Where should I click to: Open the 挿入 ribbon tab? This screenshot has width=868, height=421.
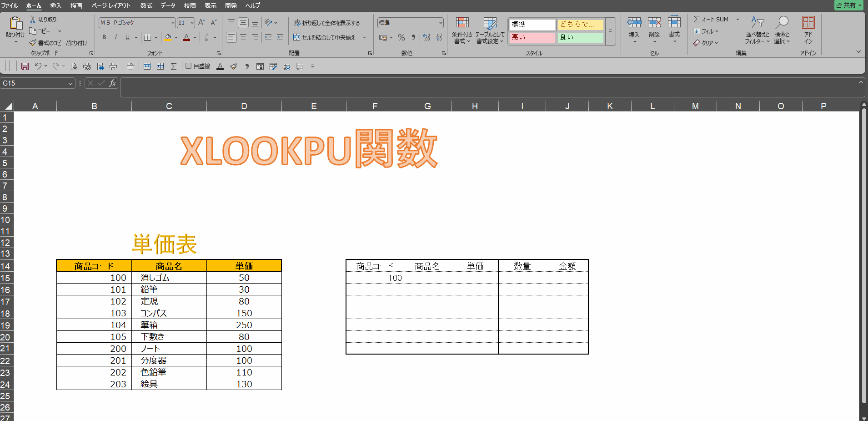(55, 5)
